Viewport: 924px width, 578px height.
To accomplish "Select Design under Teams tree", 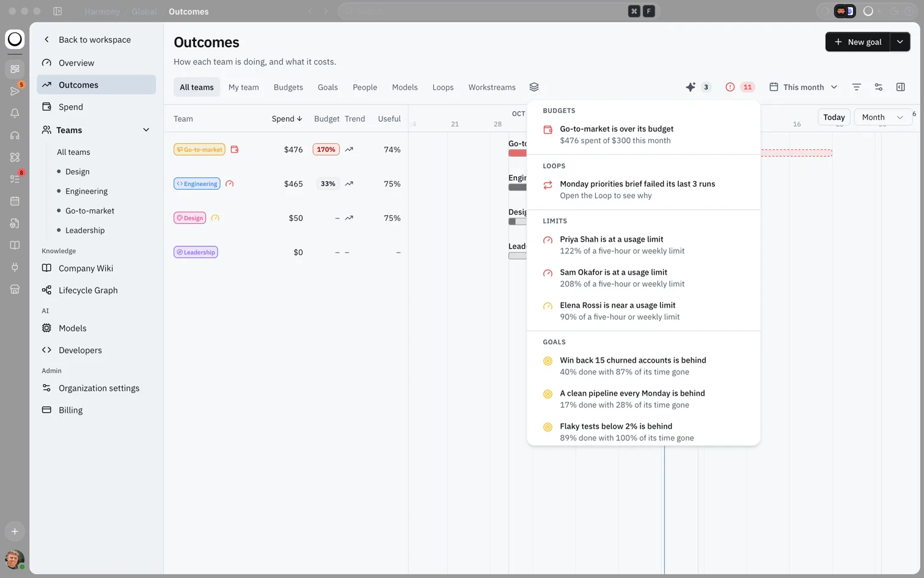I will (78, 171).
